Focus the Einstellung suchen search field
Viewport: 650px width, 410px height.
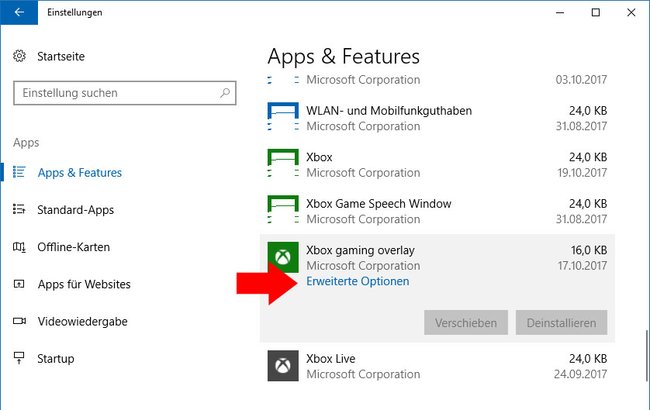[125, 93]
